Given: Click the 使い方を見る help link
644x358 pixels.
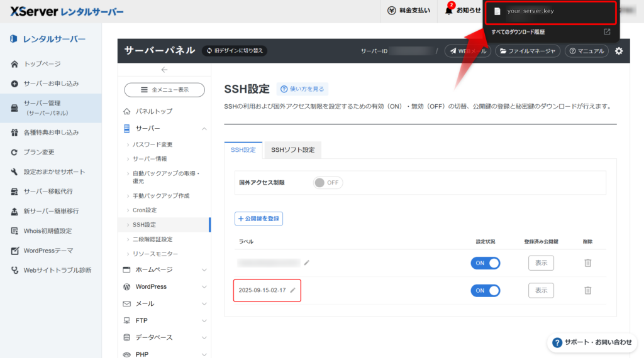Looking at the screenshot, I should pos(303,89).
